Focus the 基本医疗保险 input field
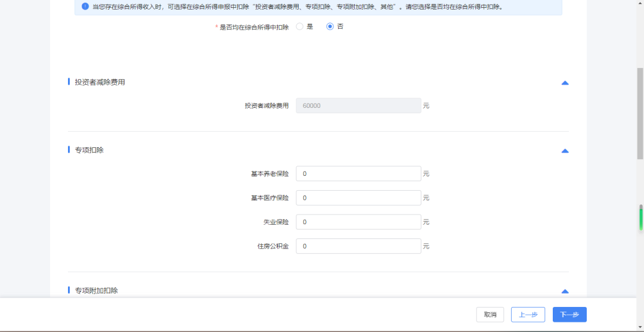The height and width of the screenshot is (332, 644). pos(358,198)
